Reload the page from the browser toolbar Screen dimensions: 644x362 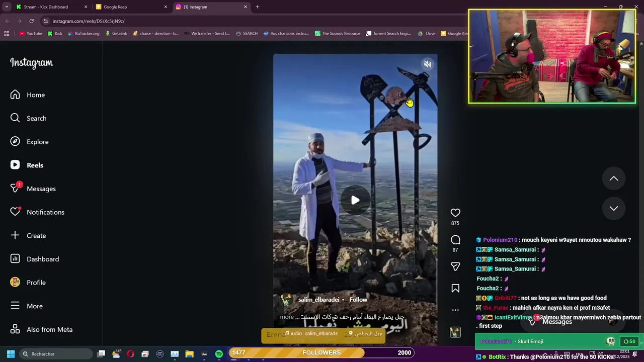tap(31, 21)
